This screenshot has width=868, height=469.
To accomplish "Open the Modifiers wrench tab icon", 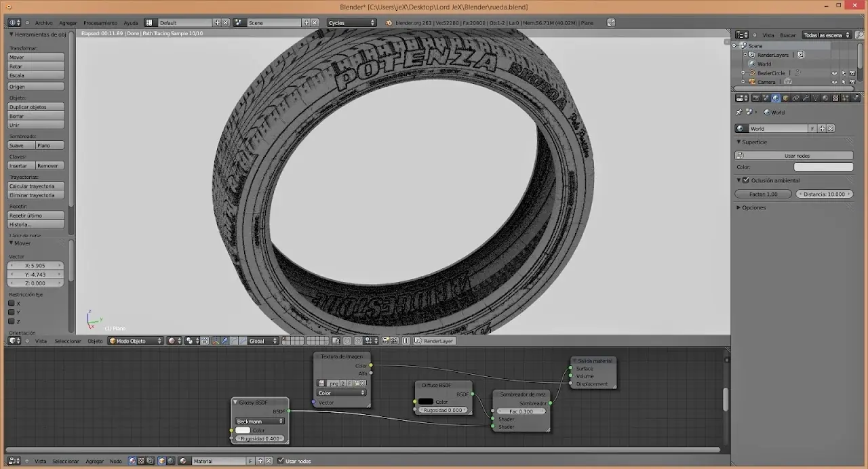I will click(806, 98).
